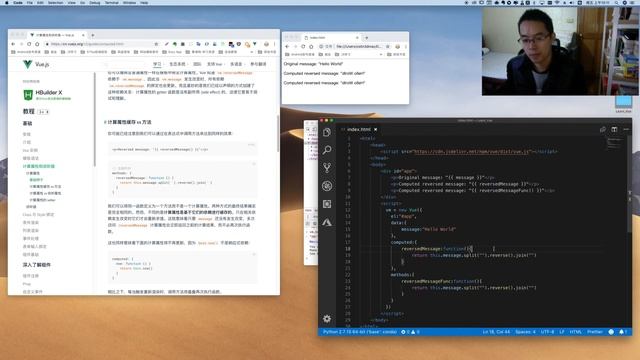Image resolution: width=640 pixels, height=360 pixels.
Task: Click the Vue.js logo on docs page
Action: point(36,64)
